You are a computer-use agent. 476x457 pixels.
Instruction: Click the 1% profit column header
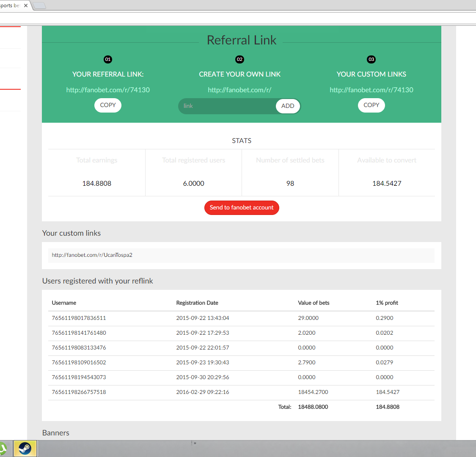pyautogui.click(x=387, y=303)
